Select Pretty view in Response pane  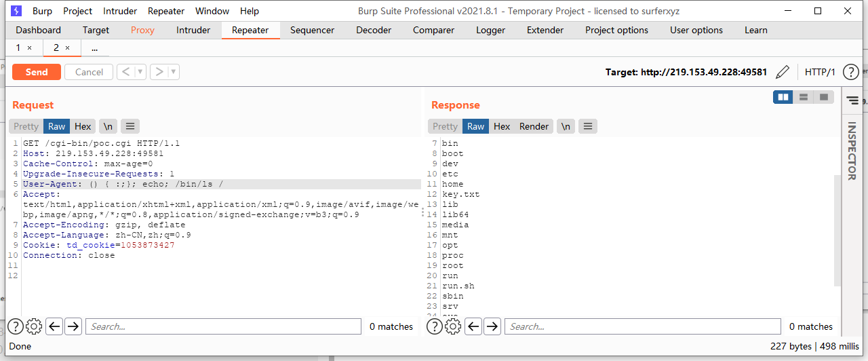pos(446,126)
